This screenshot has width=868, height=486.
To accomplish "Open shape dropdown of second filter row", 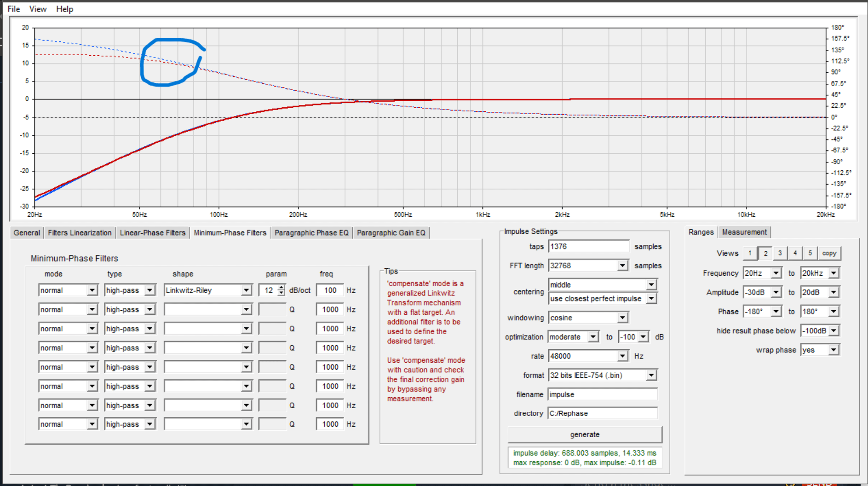I will 246,310.
